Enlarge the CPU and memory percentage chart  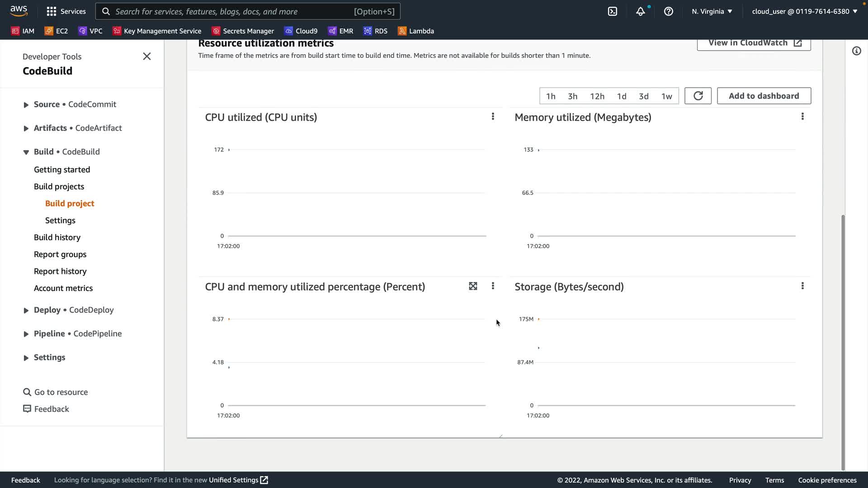point(473,286)
